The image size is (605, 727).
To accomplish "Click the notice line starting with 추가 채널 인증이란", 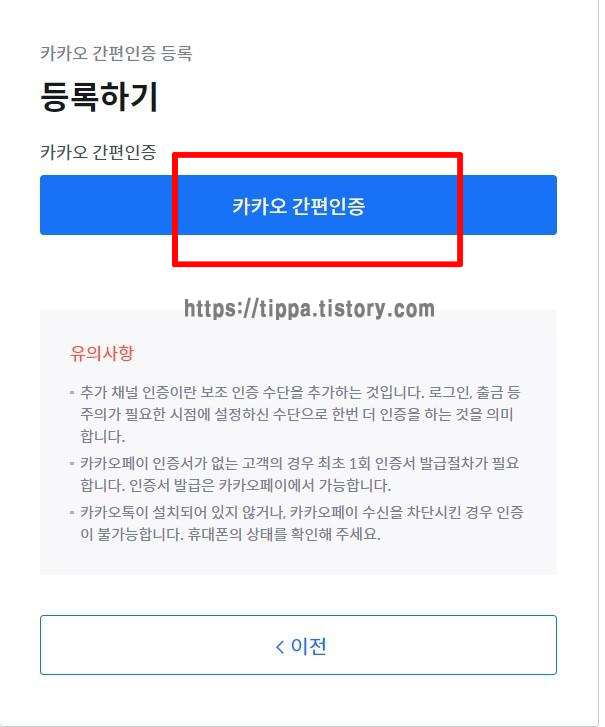I will pyautogui.click(x=300, y=392).
